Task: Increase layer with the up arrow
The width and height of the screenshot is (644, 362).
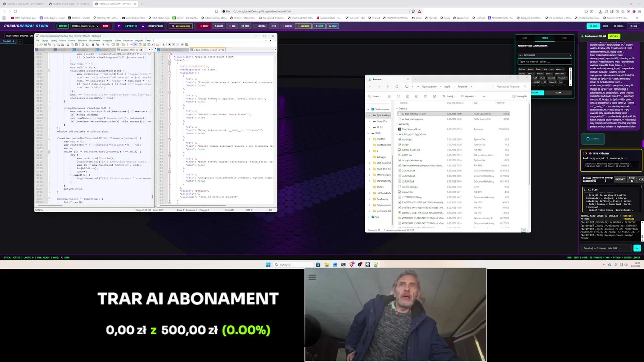Action: tap(143, 26)
